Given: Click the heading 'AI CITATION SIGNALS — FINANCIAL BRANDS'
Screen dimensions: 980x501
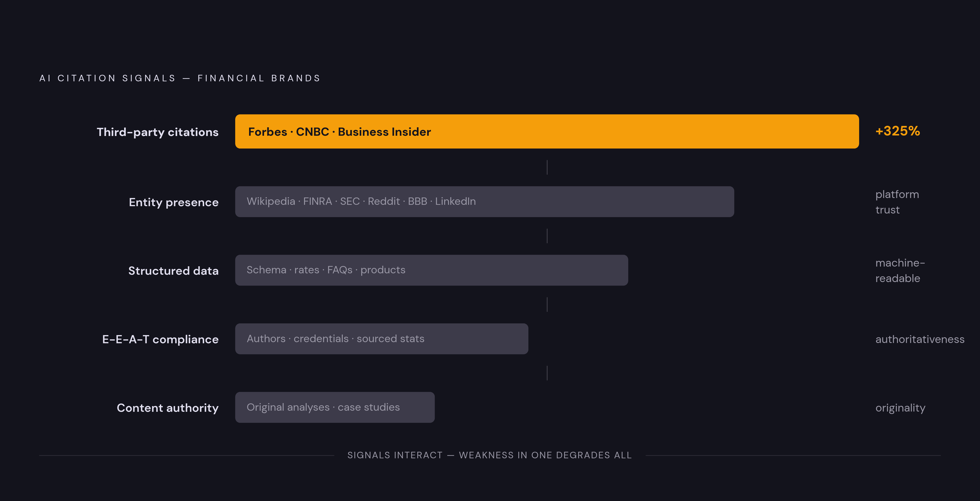Looking at the screenshot, I should coord(180,78).
